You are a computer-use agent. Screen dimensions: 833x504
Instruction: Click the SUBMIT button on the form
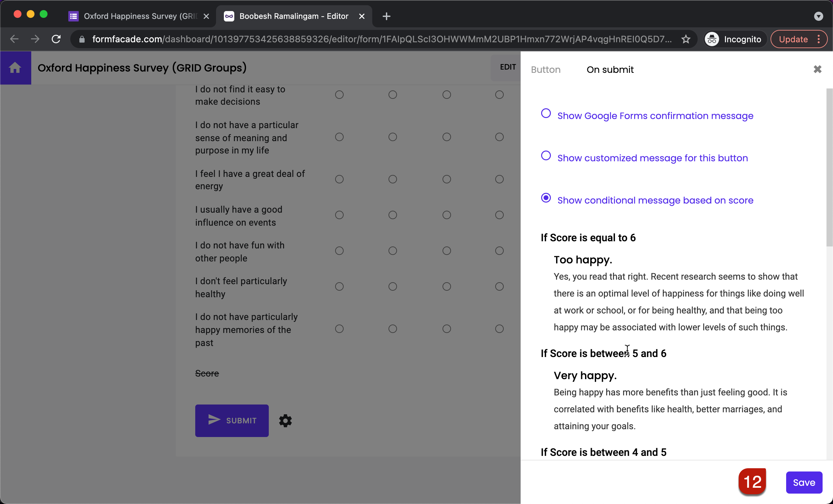pyautogui.click(x=232, y=420)
